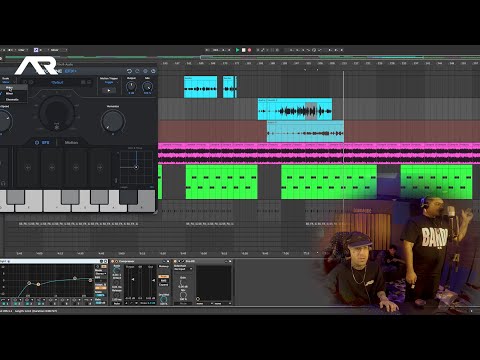Image resolution: width=480 pixels, height=360 pixels.
Task: Click the Motion Trigger play button
Action: (x=109, y=90)
